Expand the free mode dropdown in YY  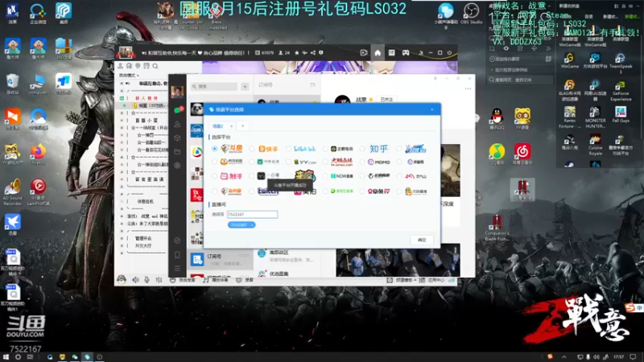pyautogui.click(x=129, y=76)
